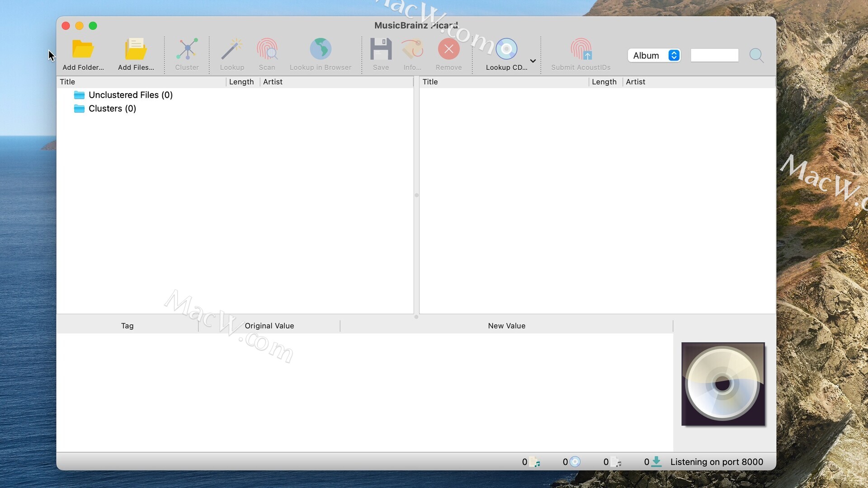Click the Original Value column header
This screenshot has height=488, width=868.
click(269, 326)
